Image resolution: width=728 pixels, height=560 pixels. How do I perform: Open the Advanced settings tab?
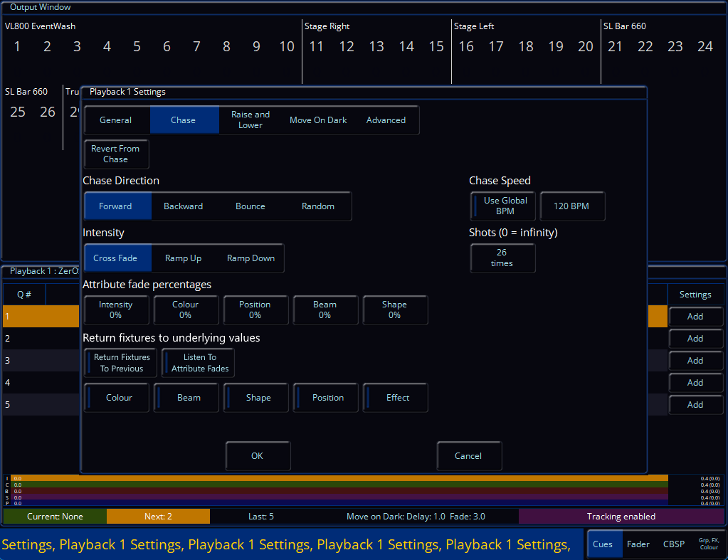coord(386,120)
